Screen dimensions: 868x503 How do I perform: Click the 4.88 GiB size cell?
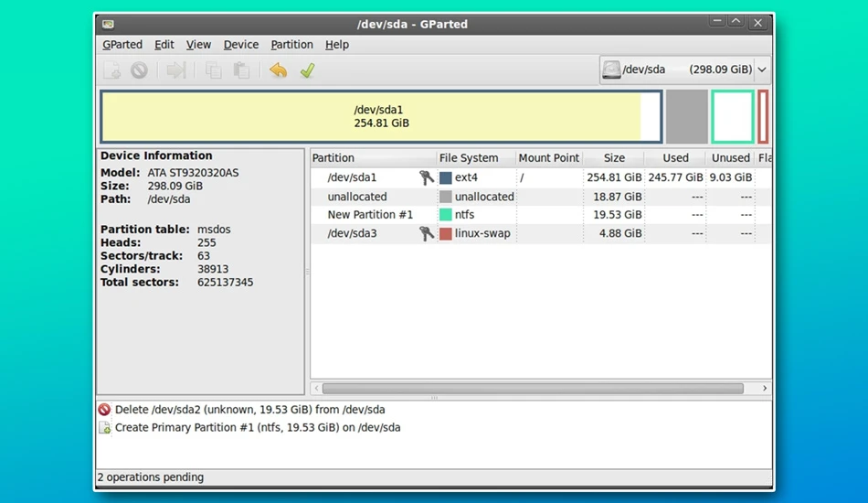point(620,233)
